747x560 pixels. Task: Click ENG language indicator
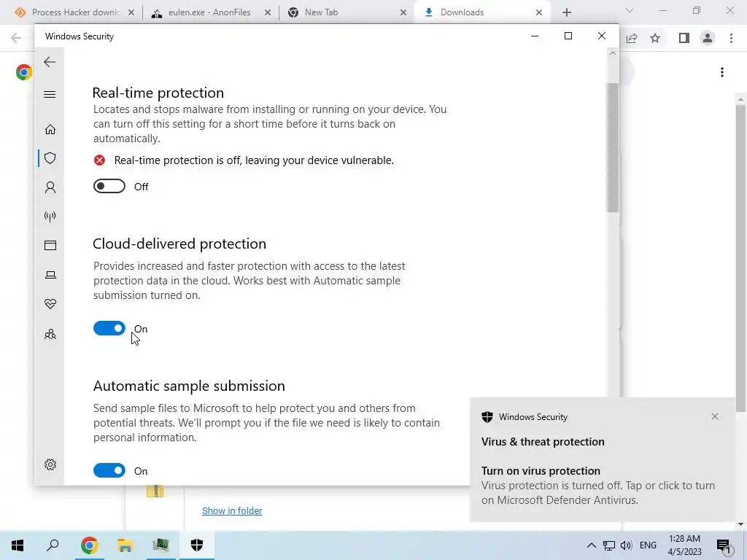(648, 545)
